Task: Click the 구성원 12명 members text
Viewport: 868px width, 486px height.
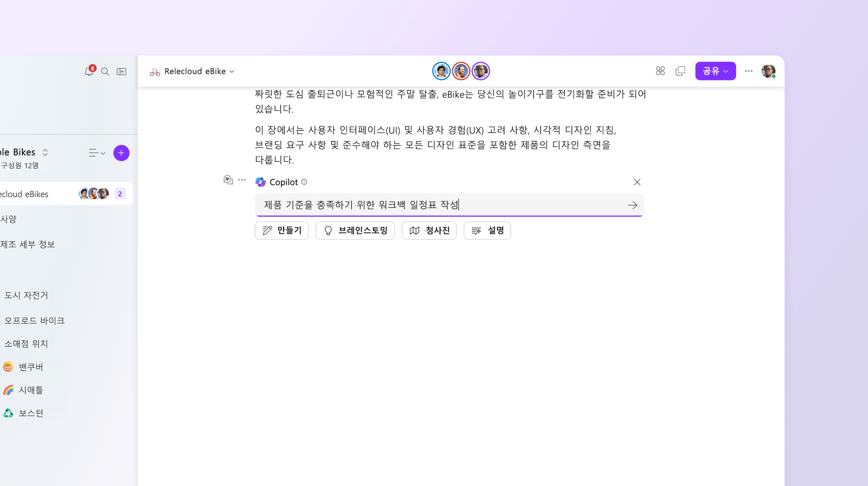Action: click(x=19, y=166)
